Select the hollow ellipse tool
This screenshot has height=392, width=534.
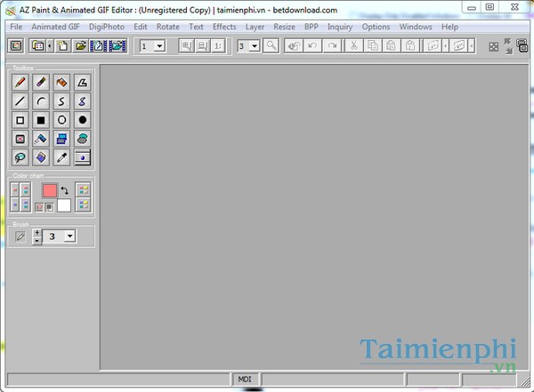61,120
